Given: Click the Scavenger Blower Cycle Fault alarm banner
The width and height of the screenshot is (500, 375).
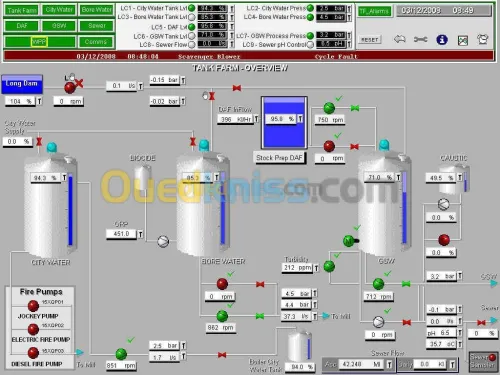Looking at the screenshot, I should (x=248, y=56).
